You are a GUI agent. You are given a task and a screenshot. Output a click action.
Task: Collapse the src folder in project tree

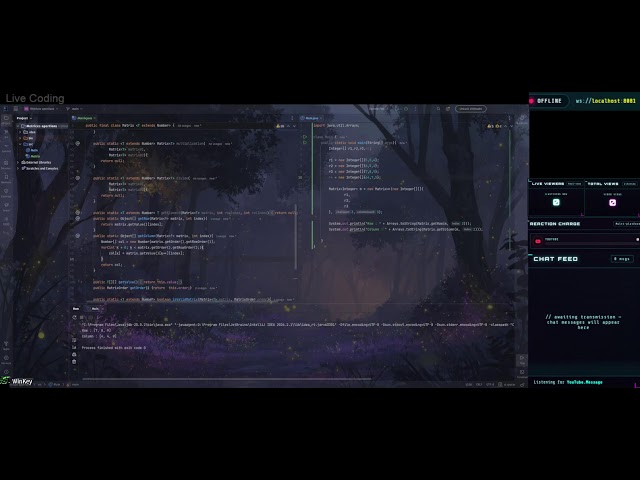[20, 144]
